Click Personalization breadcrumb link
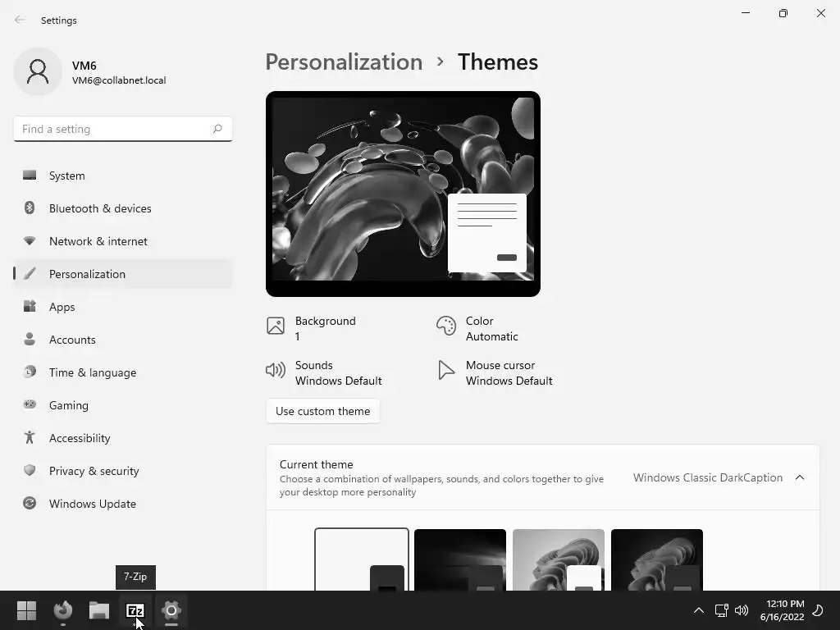 tap(344, 62)
